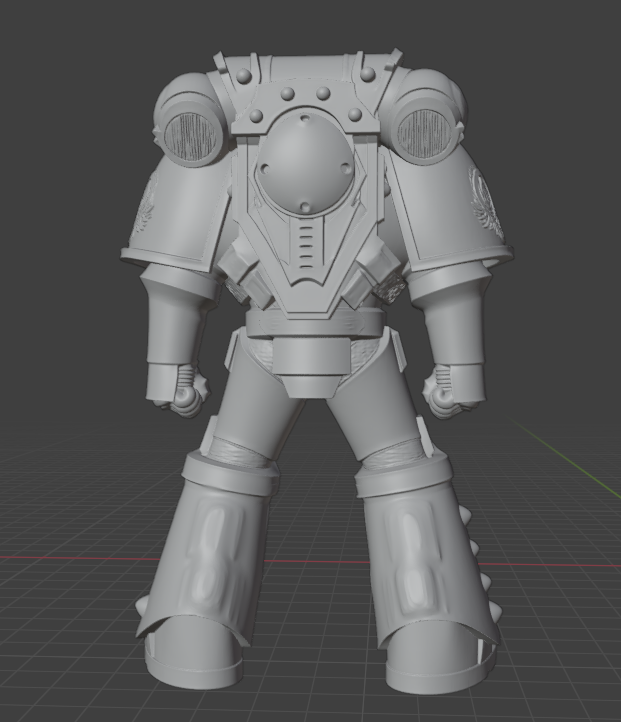Image resolution: width=621 pixels, height=722 pixels.
Task: Select the eagle emblem on right pauldron
Action: point(485,201)
